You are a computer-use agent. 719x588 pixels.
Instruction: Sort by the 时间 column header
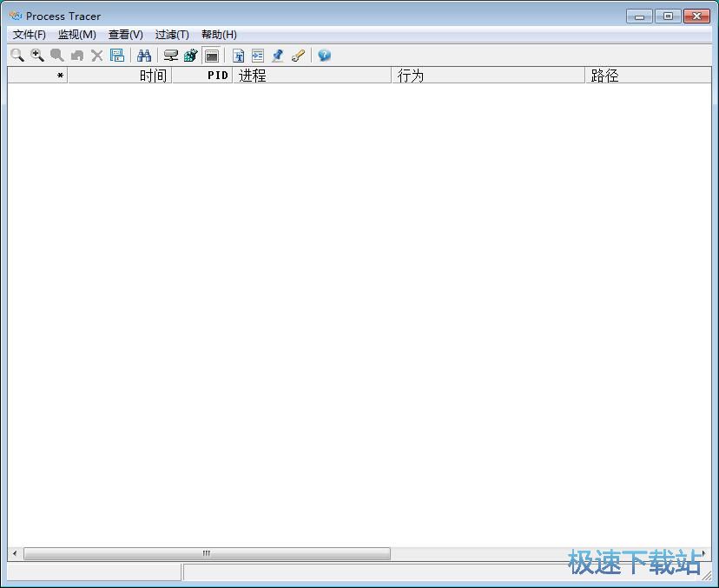point(120,76)
